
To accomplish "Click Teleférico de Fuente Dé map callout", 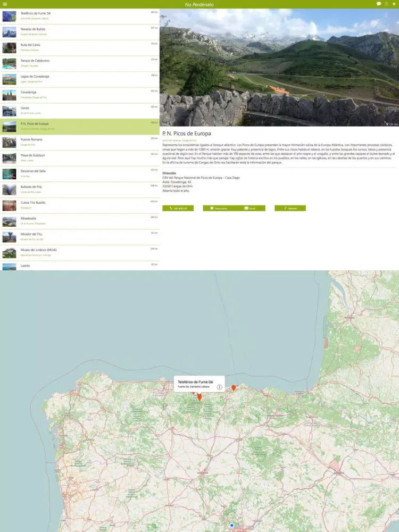I will (x=199, y=384).
